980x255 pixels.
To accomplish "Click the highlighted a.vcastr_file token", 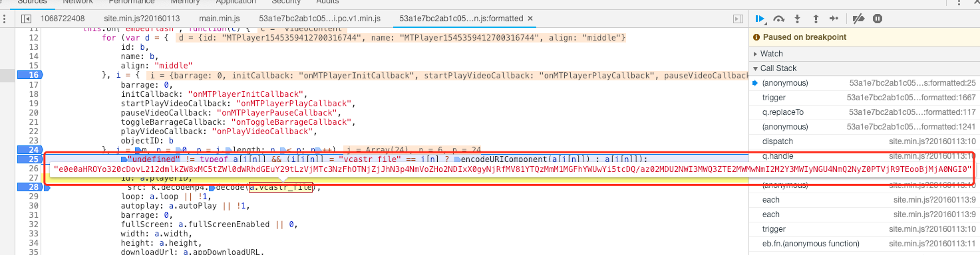I will tap(281, 188).
